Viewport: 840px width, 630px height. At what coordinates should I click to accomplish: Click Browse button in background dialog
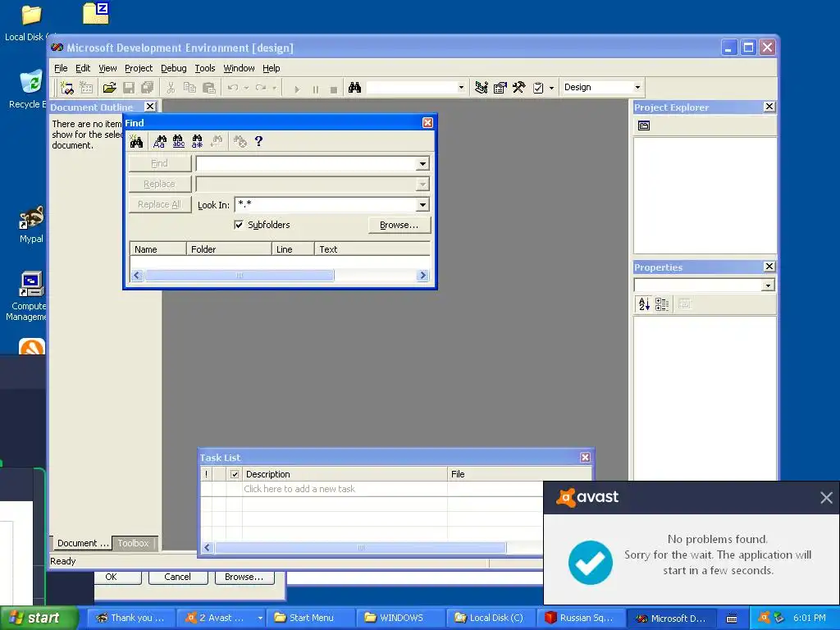(244, 577)
